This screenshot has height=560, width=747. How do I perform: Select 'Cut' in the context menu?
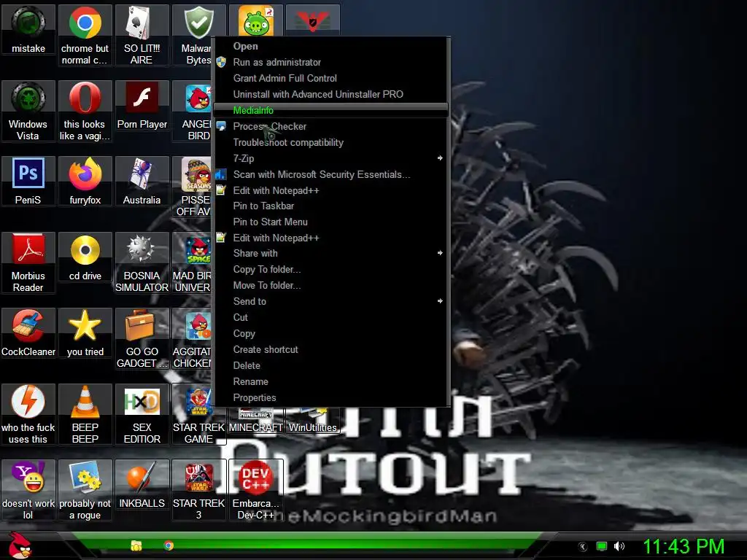(330, 317)
